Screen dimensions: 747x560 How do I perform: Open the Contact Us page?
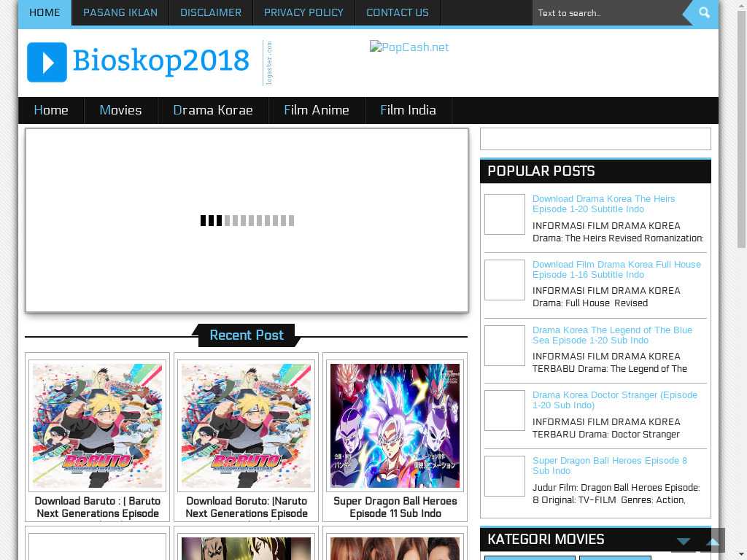tap(398, 13)
